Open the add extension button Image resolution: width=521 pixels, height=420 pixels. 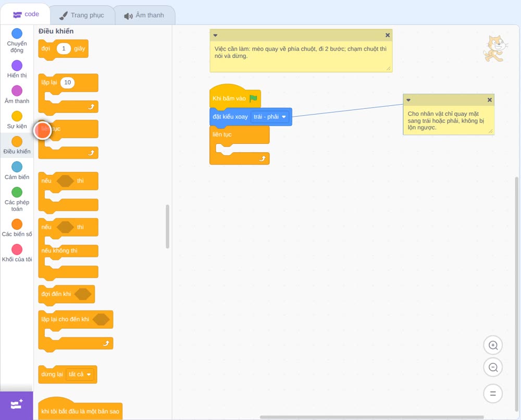pos(17,405)
